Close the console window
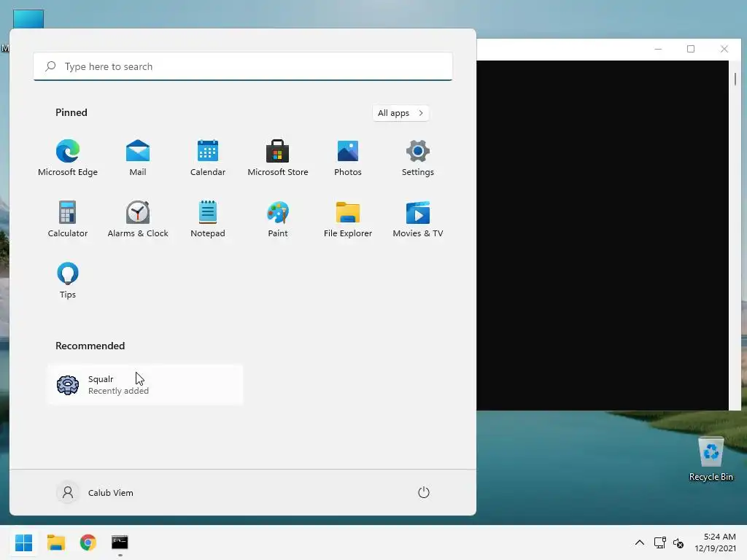747x560 pixels. point(724,49)
